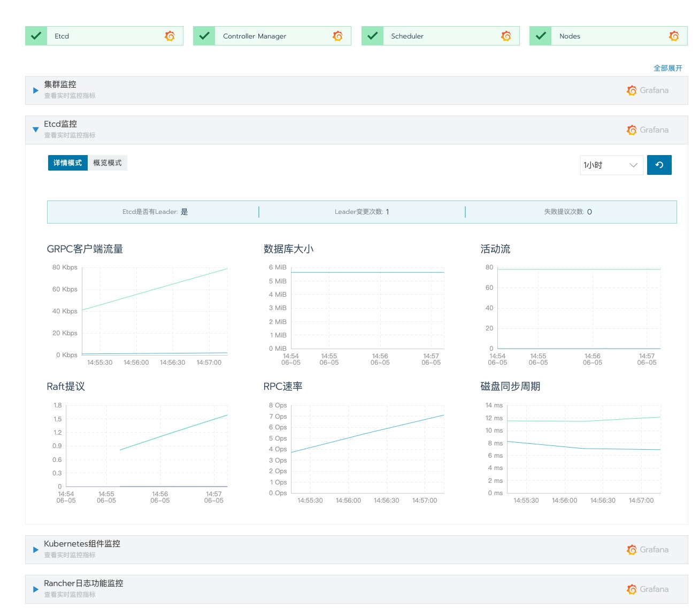Switch to 详情模式 detail mode
The height and width of the screenshot is (616, 699).
click(68, 163)
